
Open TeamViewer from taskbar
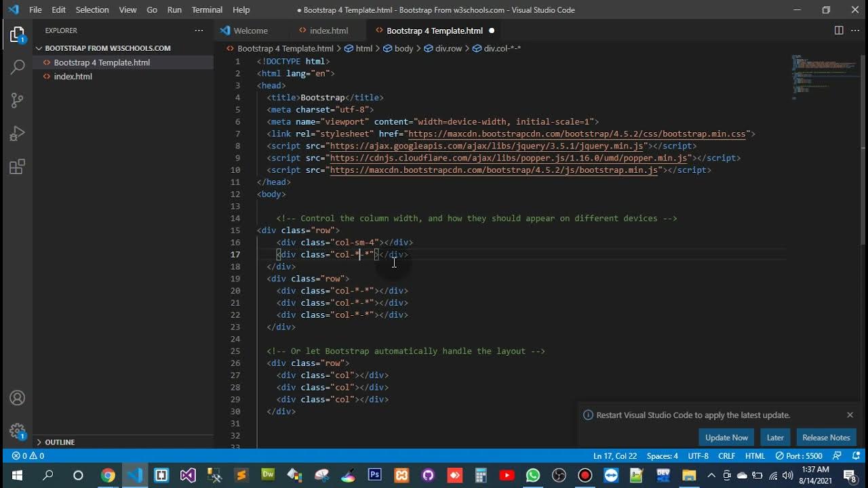(x=611, y=475)
